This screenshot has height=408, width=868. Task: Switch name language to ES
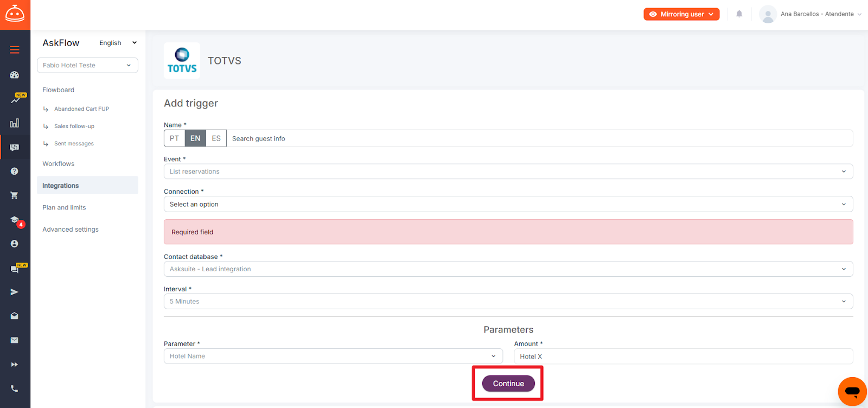pyautogui.click(x=216, y=138)
